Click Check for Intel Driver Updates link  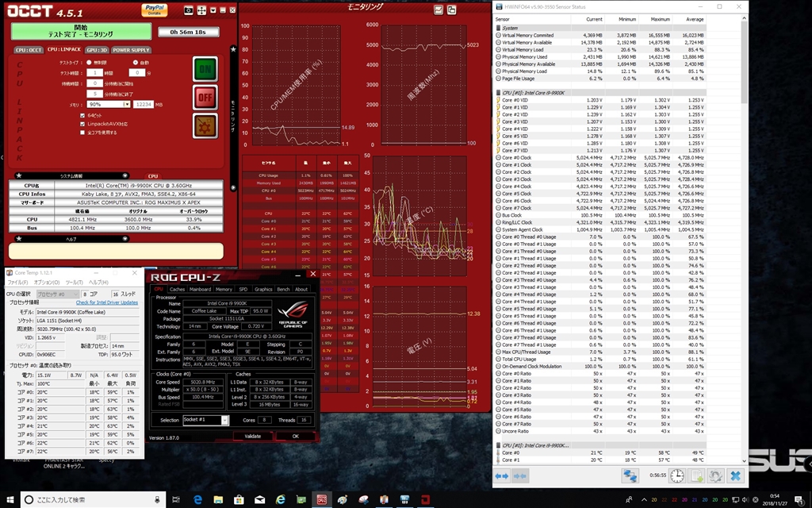pyautogui.click(x=106, y=302)
